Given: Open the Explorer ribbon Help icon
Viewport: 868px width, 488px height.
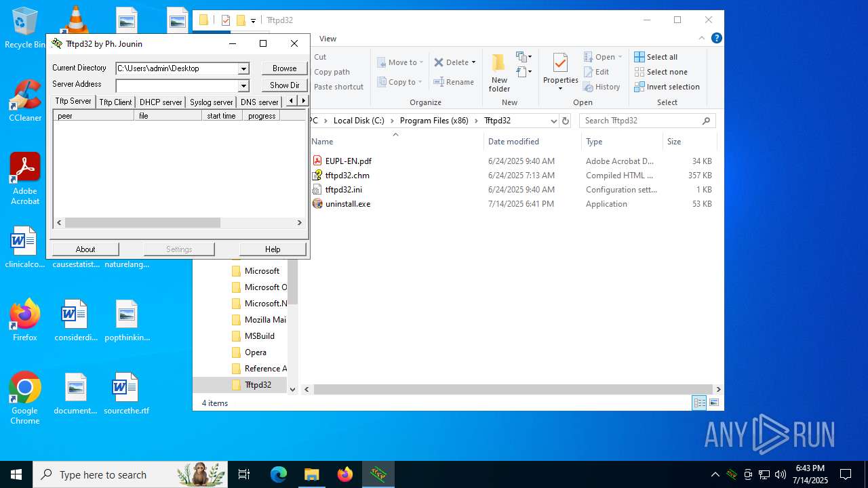Looking at the screenshot, I should (x=716, y=39).
